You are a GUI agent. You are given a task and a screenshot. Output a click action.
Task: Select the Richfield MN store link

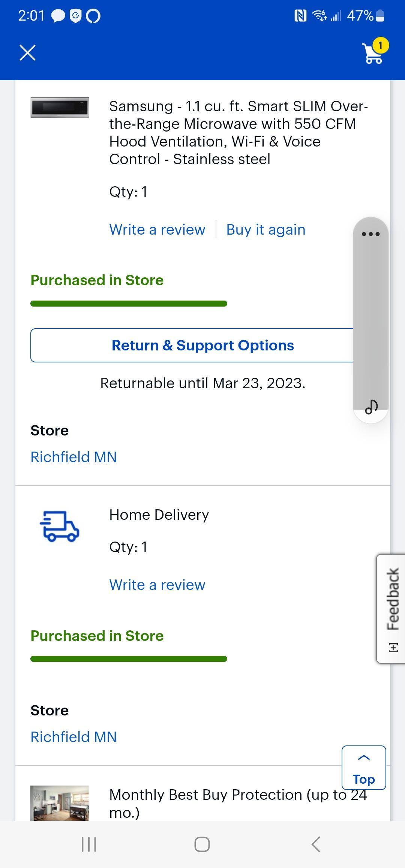coord(73,457)
